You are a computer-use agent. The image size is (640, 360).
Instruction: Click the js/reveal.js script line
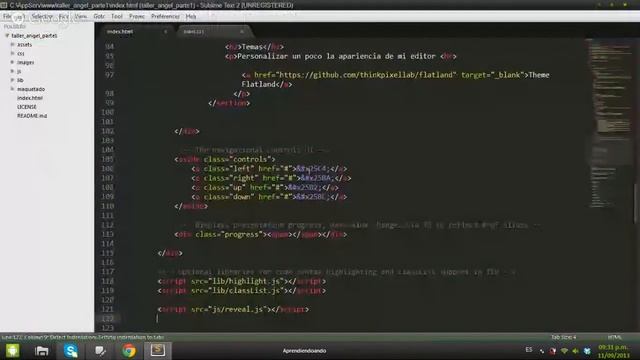[x=233, y=309]
